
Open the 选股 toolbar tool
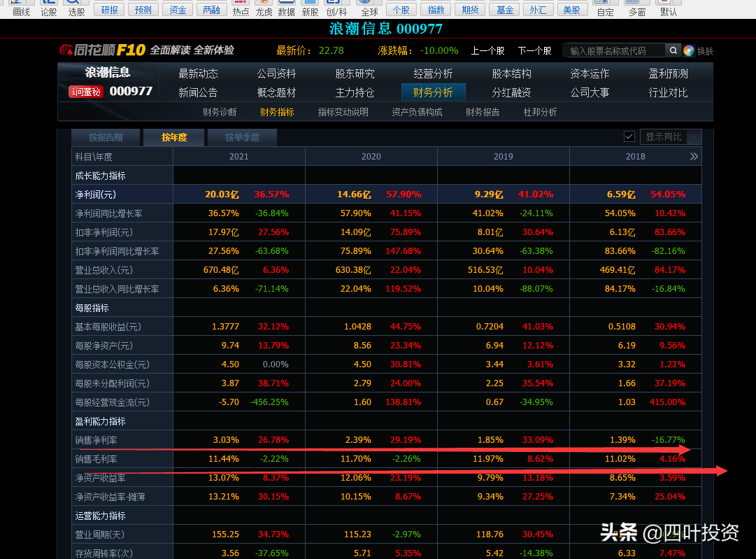pyautogui.click(x=76, y=8)
